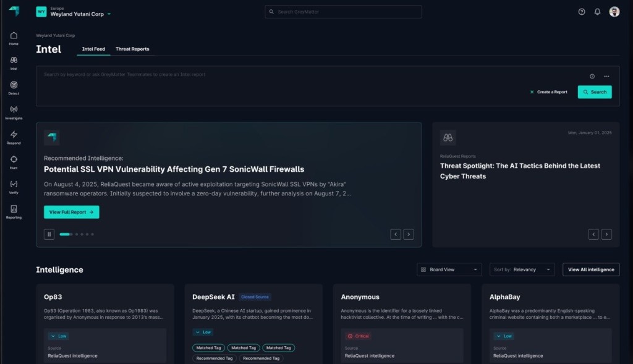
Task: Click the teal Search button
Action: coord(595,92)
